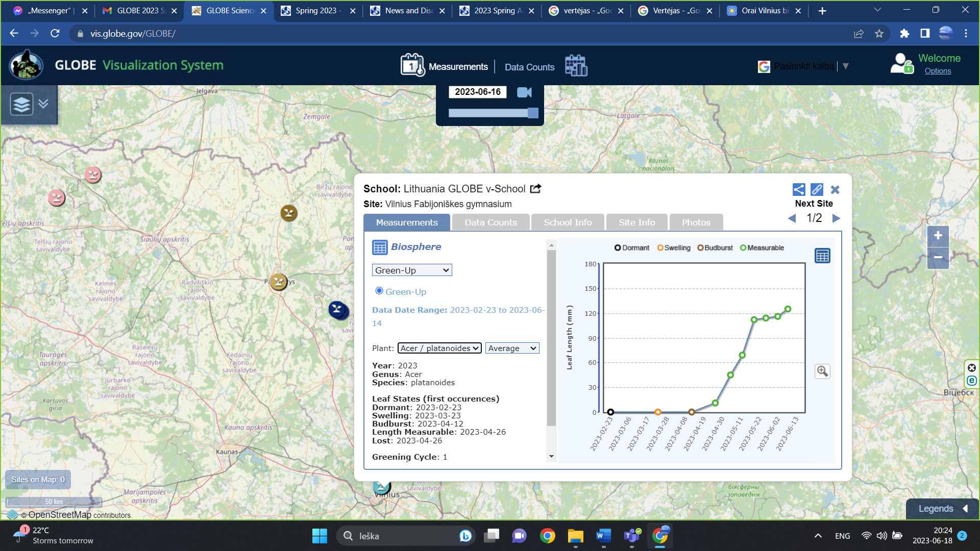Open the Data Counts calendar icon

(x=576, y=66)
